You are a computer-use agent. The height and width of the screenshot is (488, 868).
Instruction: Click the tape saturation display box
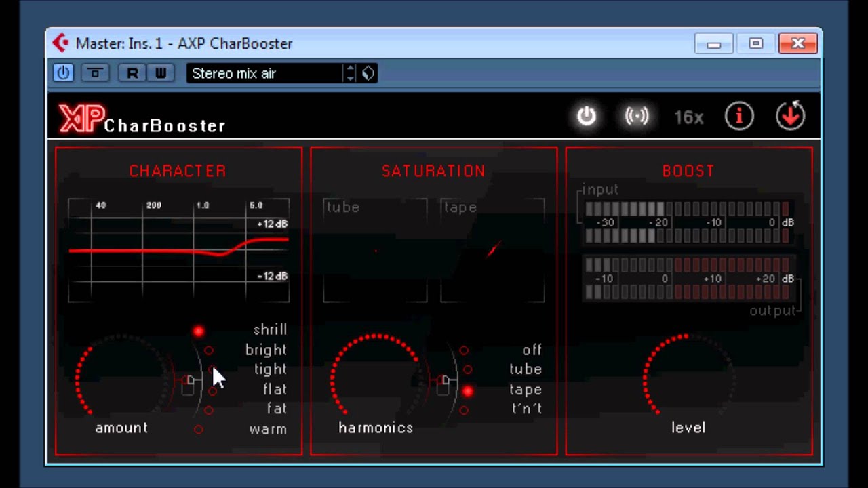[x=492, y=250]
